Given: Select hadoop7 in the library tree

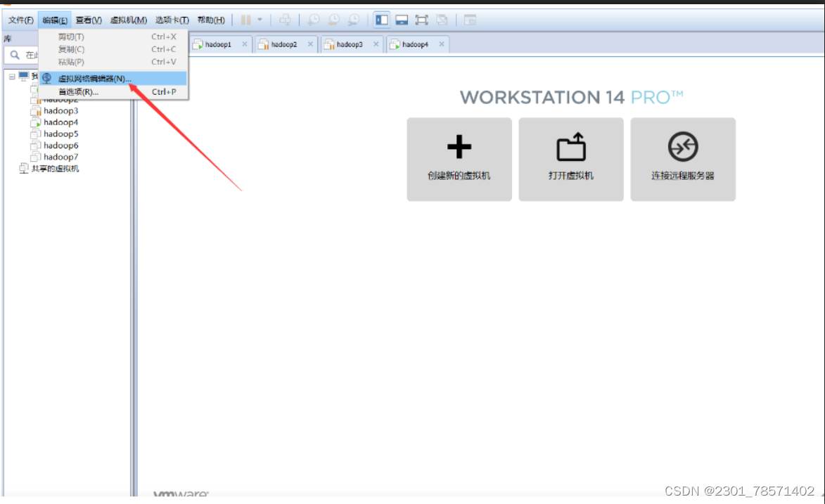Looking at the screenshot, I should [60, 157].
